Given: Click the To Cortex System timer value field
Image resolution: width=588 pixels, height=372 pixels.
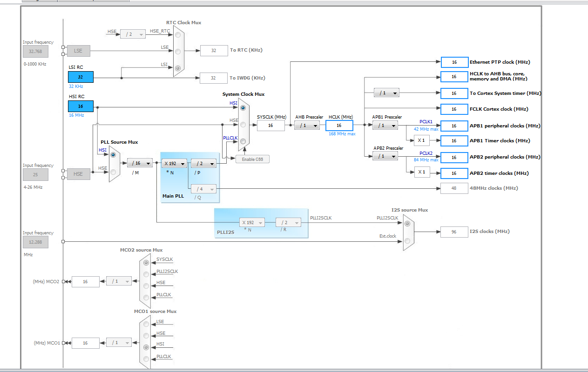Looking at the screenshot, I should click(454, 93).
